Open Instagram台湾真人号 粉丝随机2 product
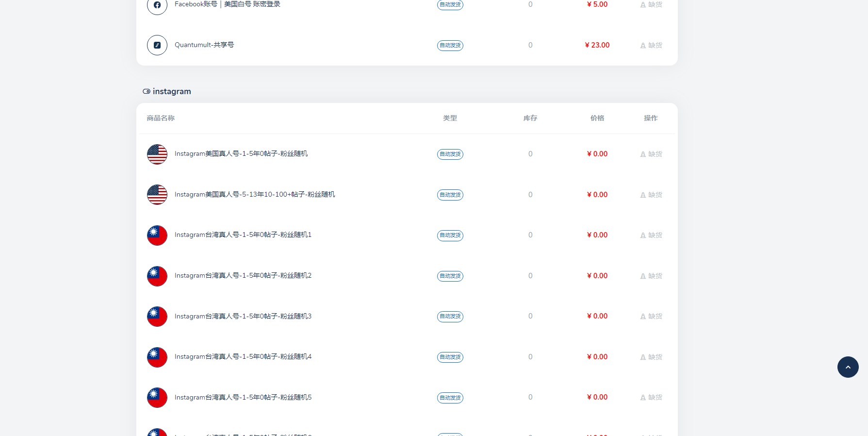The height and width of the screenshot is (436, 868). point(243,276)
